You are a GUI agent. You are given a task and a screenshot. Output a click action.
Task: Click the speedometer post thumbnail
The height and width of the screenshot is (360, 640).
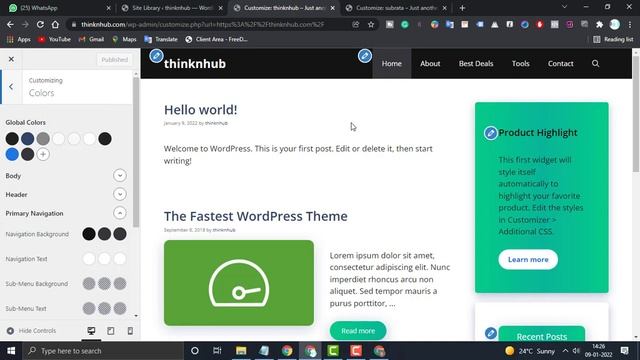(x=239, y=283)
